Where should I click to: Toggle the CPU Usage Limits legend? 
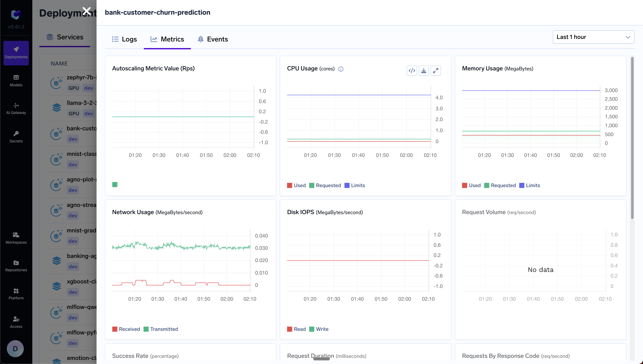pyautogui.click(x=354, y=185)
